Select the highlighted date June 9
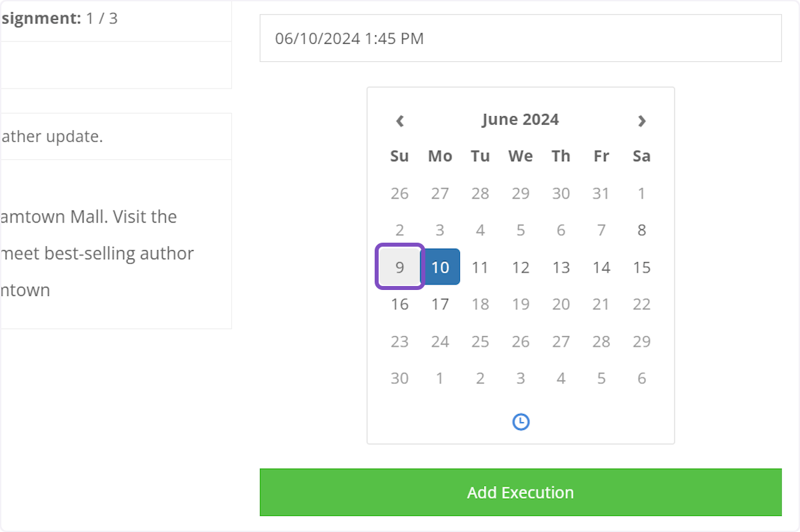The image size is (800, 532). click(x=399, y=267)
